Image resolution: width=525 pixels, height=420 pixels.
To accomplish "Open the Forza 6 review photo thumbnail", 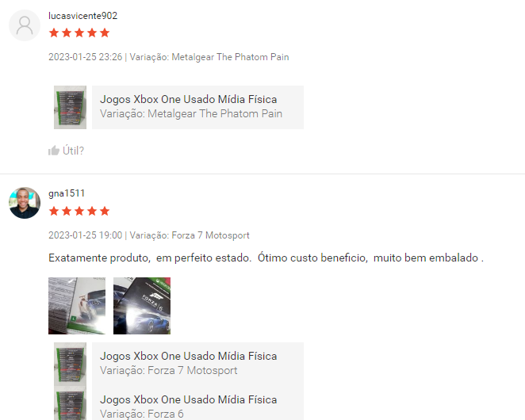I will tap(142, 306).
